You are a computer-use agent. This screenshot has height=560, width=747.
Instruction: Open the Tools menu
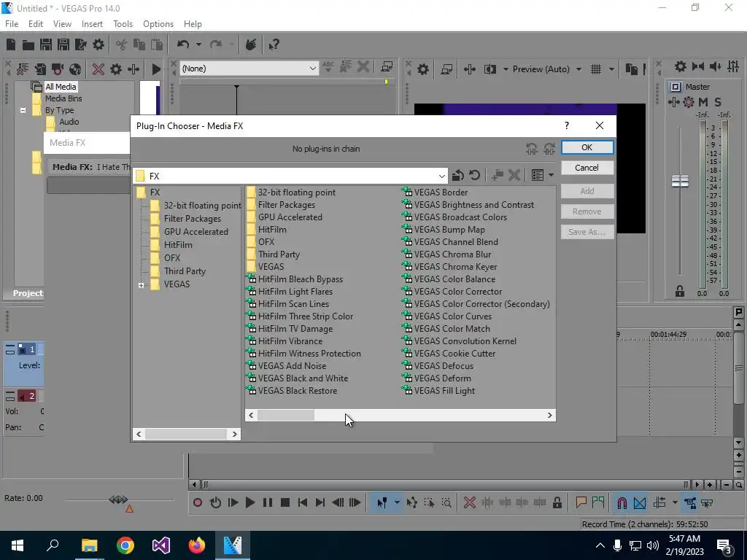tap(123, 24)
